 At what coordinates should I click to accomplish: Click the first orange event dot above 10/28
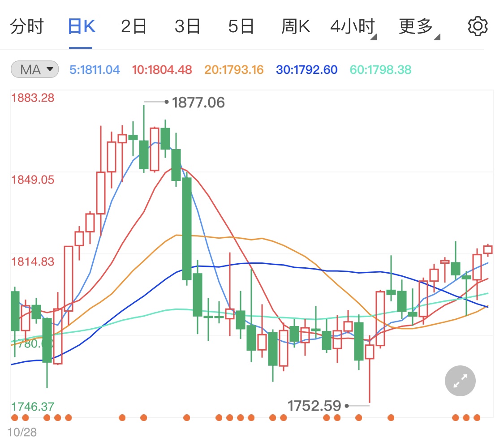click(14, 418)
